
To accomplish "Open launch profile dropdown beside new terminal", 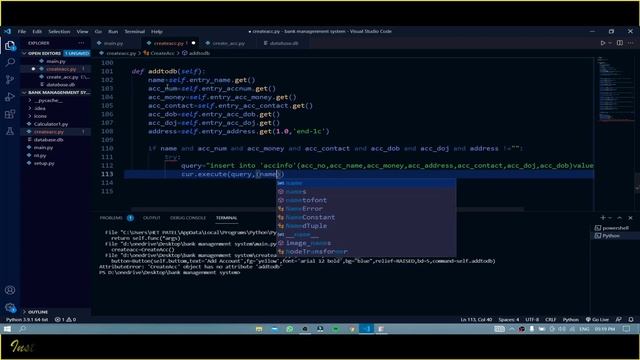I will pyautogui.click(x=610, y=218).
